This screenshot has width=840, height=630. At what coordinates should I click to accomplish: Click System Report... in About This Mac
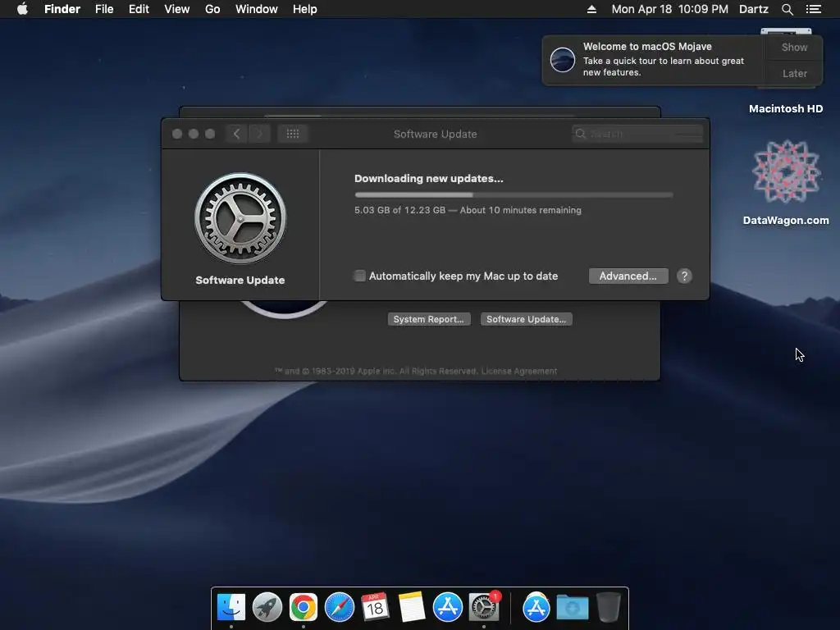click(428, 319)
